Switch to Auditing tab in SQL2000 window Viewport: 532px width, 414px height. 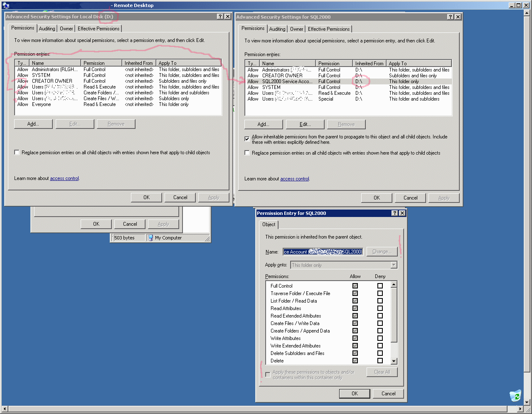tap(277, 29)
